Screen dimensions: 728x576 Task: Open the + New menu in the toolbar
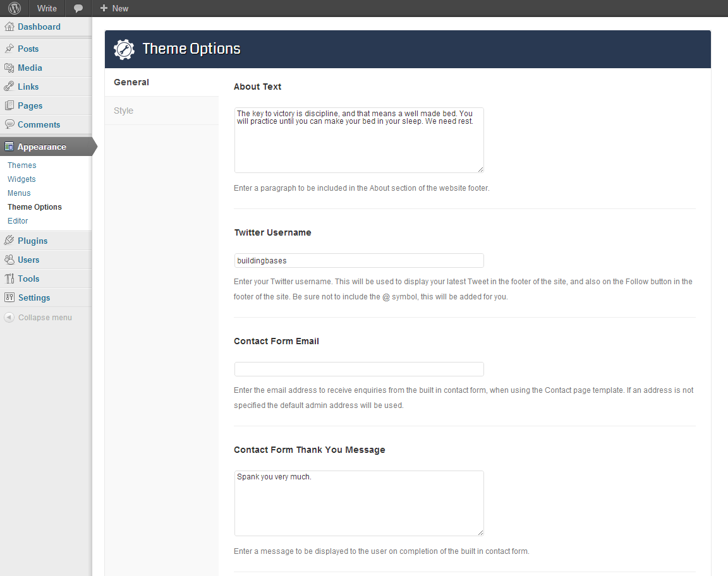113,8
